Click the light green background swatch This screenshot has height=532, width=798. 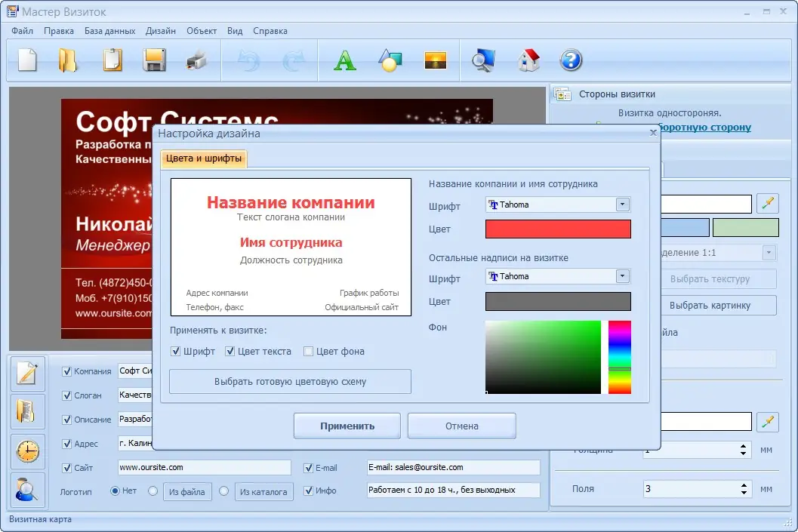pyautogui.click(x=746, y=227)
